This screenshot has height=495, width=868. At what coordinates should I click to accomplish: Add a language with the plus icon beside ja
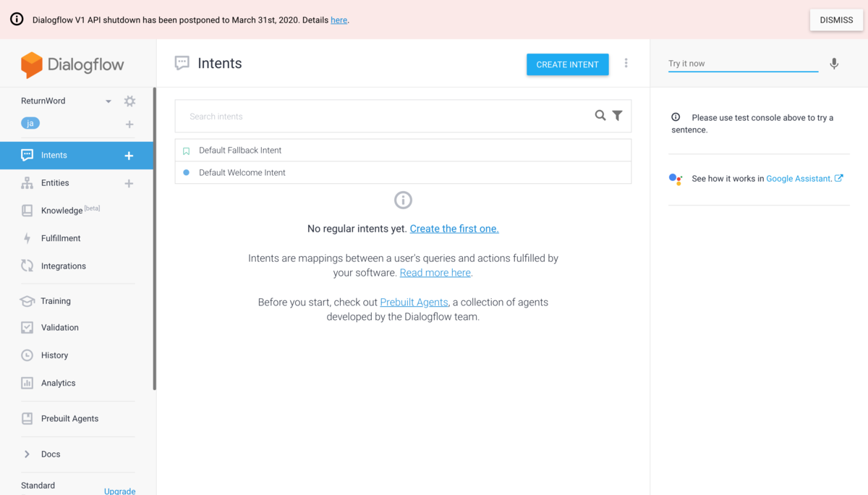[x=129, y=124]
